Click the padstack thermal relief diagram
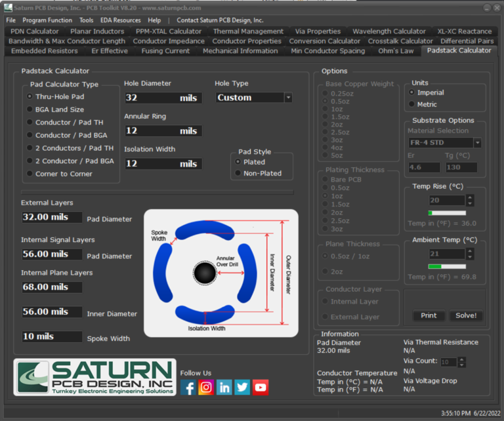Screen dimensions: 504x421 click(x=220, y=273)
